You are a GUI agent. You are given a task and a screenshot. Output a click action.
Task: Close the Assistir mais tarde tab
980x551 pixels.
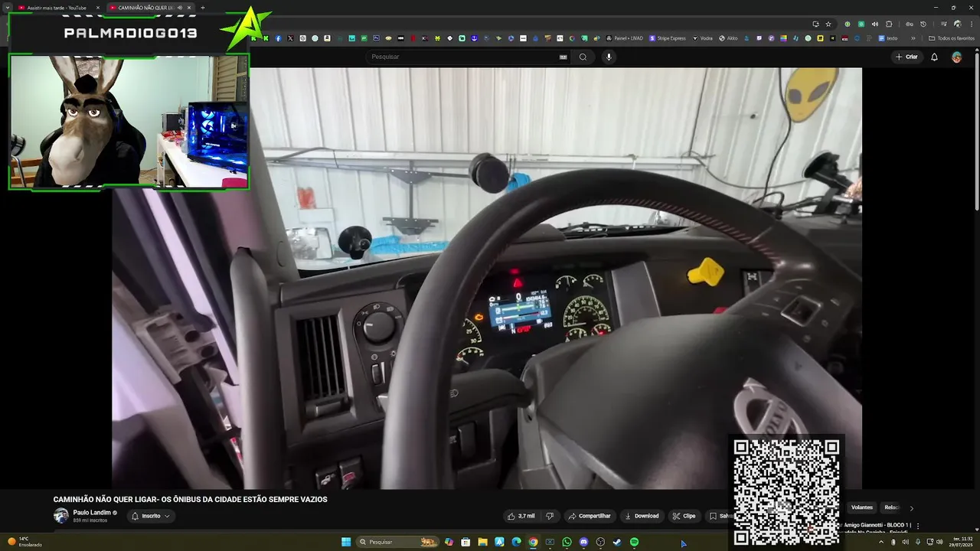coord(98,8)
